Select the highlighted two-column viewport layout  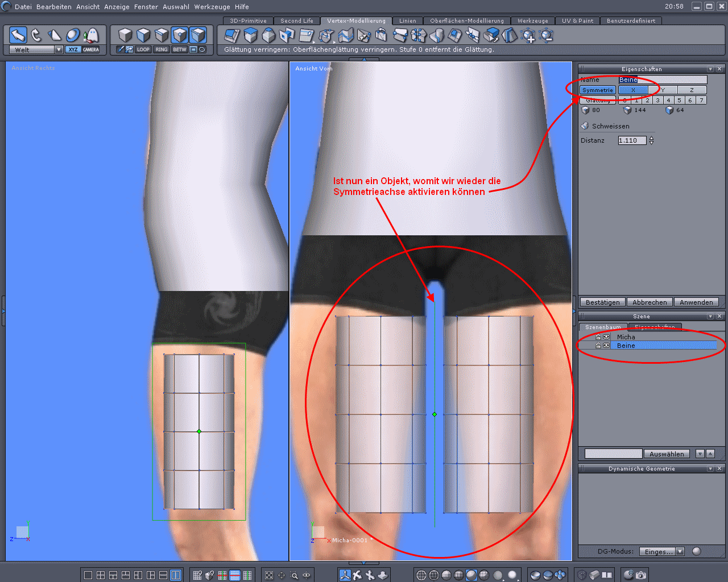176,575
